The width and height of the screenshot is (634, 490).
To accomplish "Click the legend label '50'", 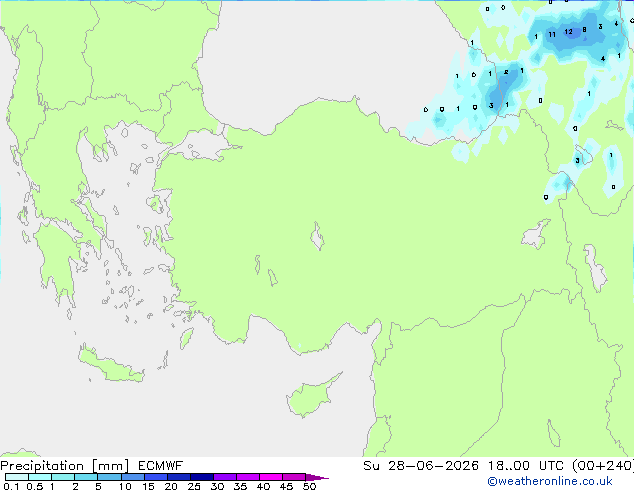I will click(x=309, y=486).
